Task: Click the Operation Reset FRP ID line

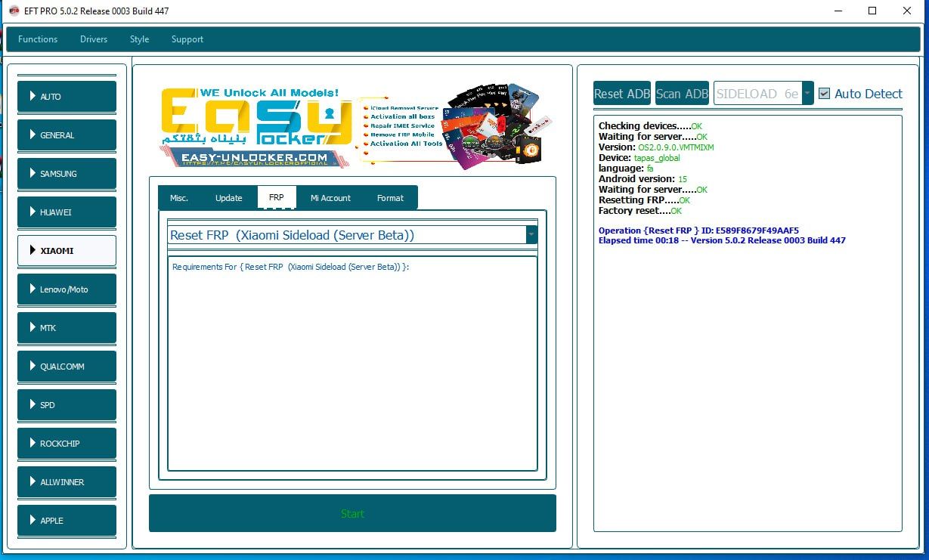Action: pos(698,230)
